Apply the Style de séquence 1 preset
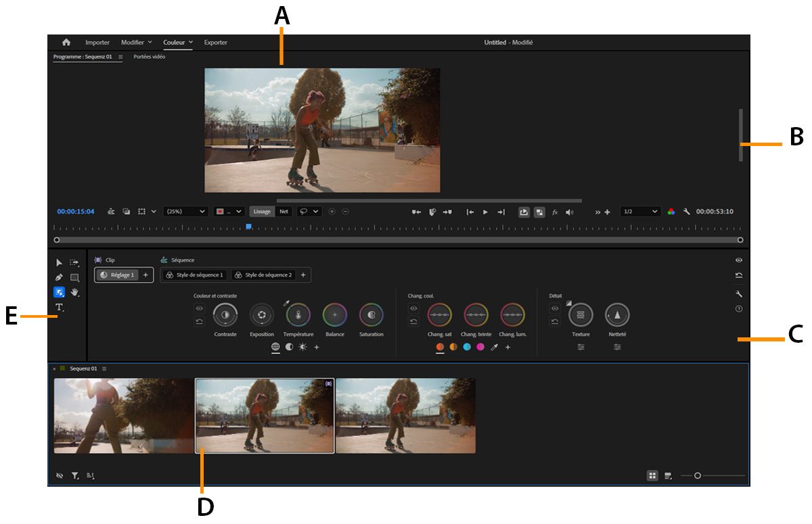This screenshot has height=524, width=812. tap(196, 275)
